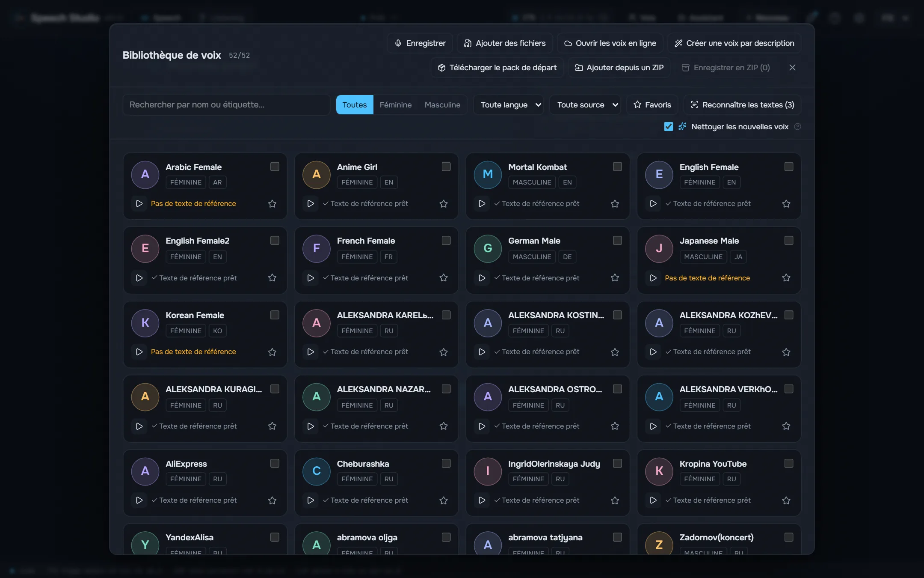Click Ajouter des fichiers button

point(505,43)
